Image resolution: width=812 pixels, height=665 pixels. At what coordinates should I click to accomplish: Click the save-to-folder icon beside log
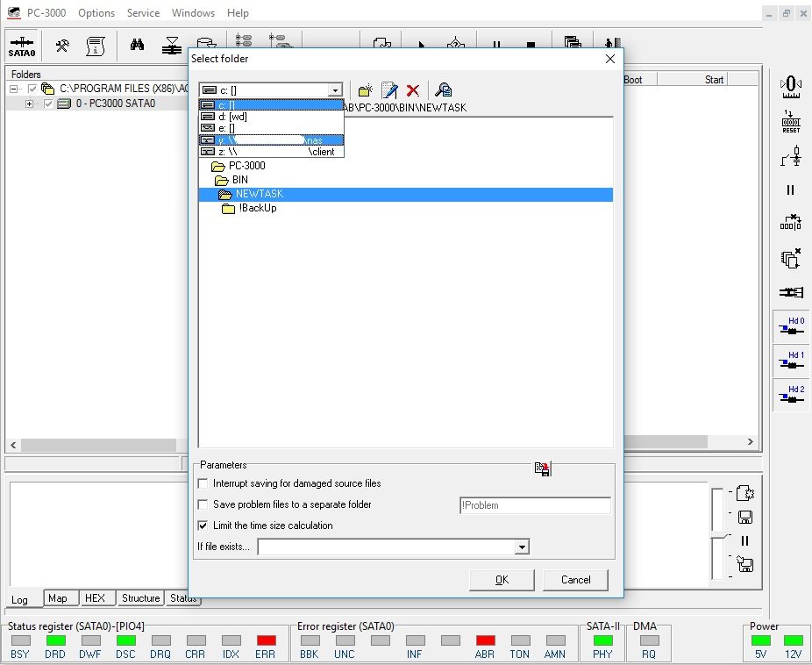coord(744,564)
